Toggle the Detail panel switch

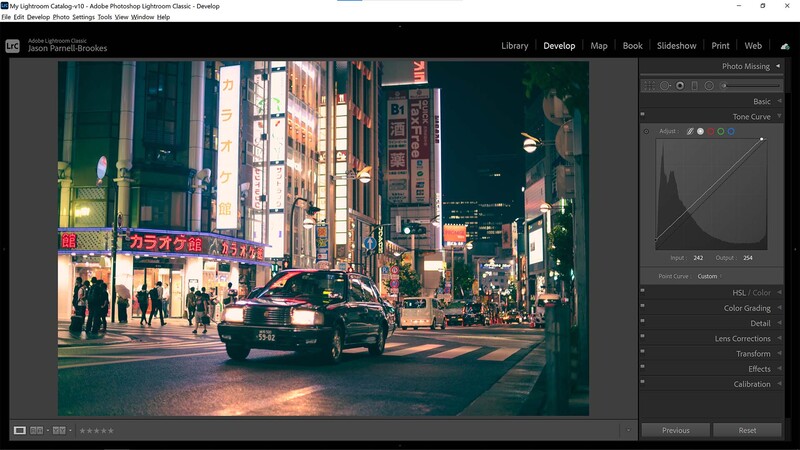click(642, 320)
